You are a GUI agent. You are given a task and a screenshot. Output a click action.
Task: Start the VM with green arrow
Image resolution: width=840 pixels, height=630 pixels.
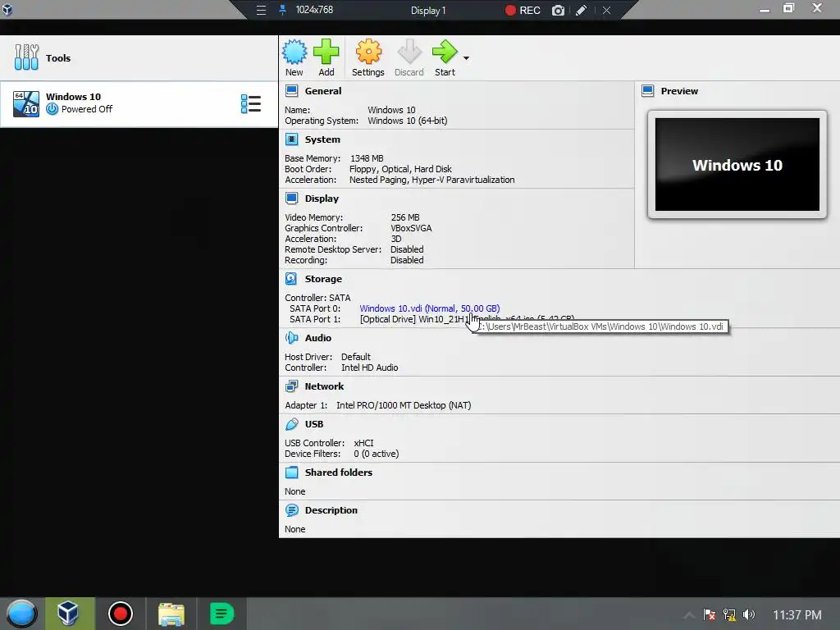tap(445, 52)
